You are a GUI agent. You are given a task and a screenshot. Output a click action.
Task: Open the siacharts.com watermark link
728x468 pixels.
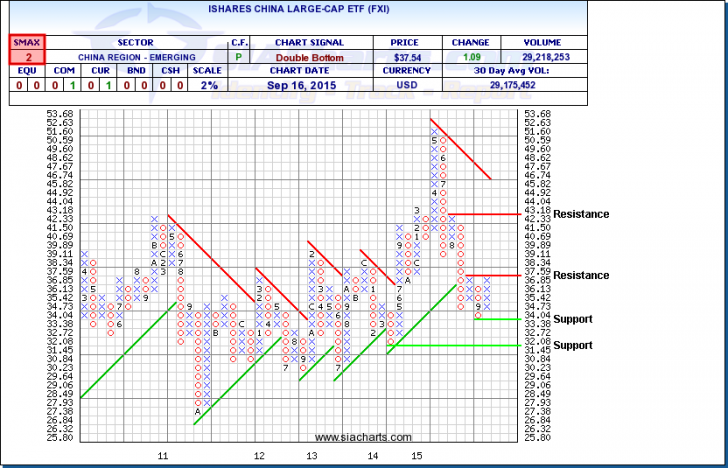[348, 437]
